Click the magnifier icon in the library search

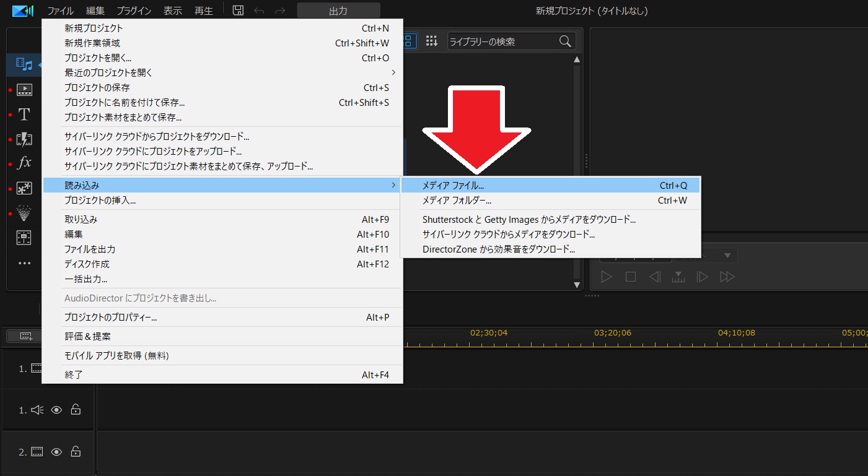coord(565,41)
